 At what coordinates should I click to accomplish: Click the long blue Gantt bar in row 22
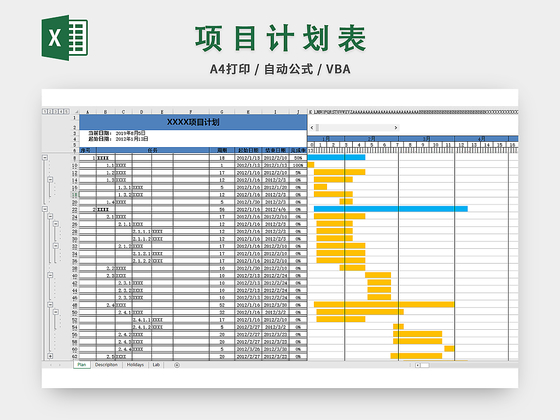point(391,209)
